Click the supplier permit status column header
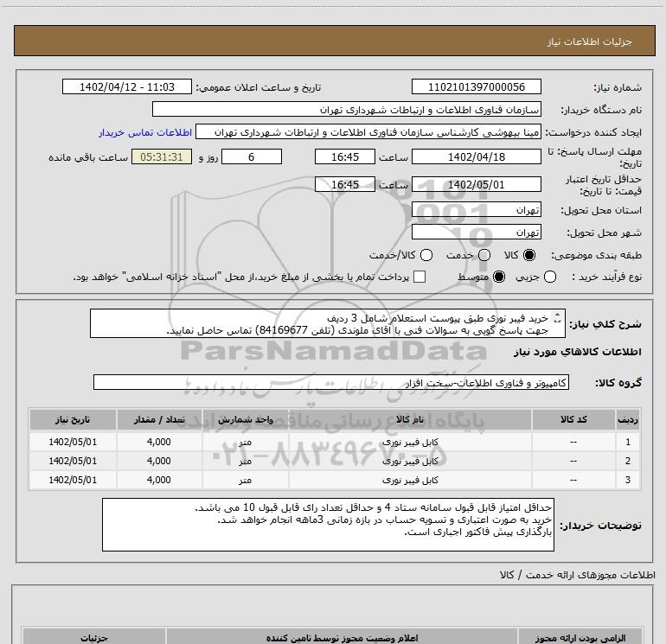Viewport: 666px width, 644px height. (342, 638)
